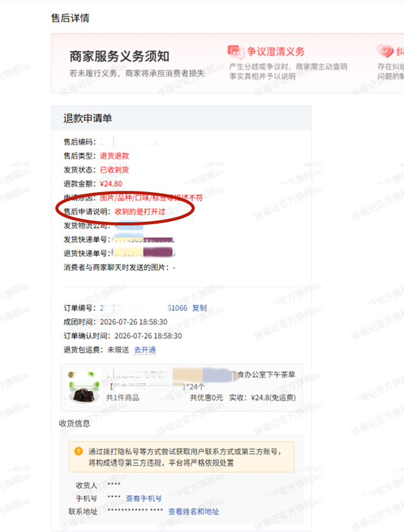
Task: Select the refund amount ¥24.80
Action: point(111,184)
